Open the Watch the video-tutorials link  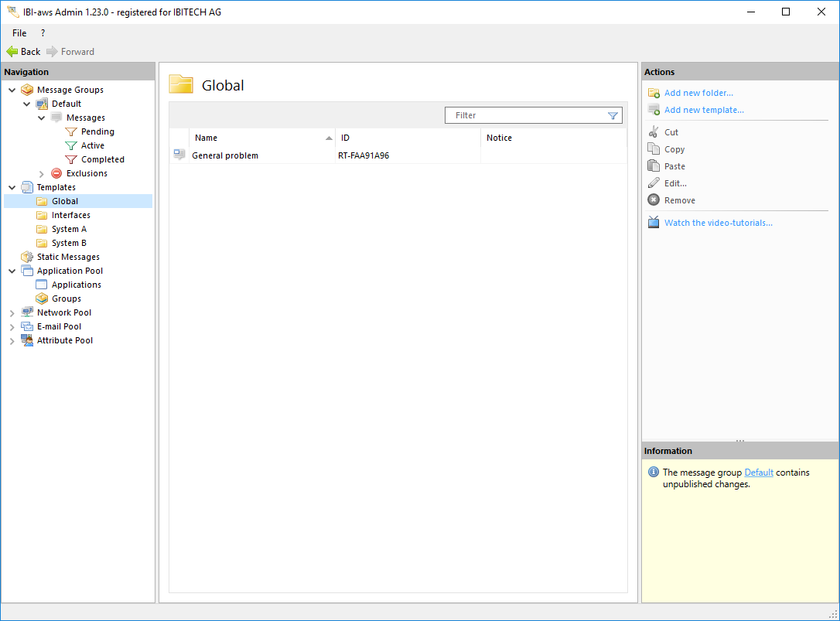pyautogui.click(x=718, y=223)
